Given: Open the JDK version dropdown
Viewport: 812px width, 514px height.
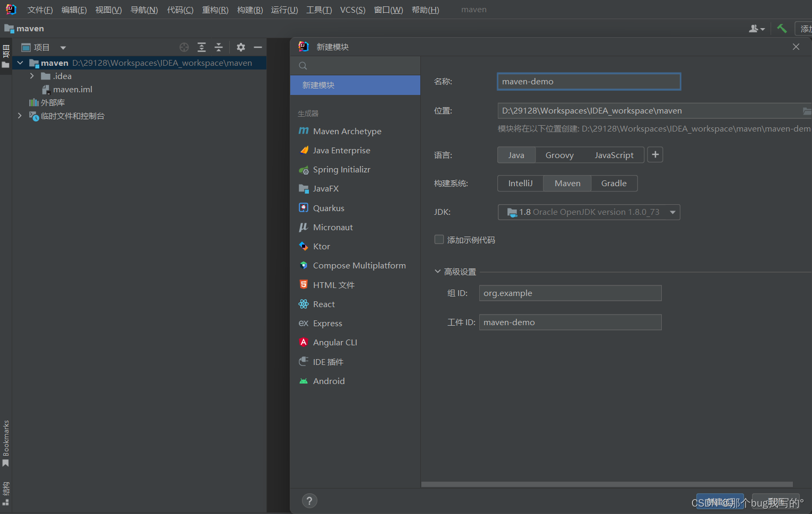Looking at the screenshot, I should point(589,212).
